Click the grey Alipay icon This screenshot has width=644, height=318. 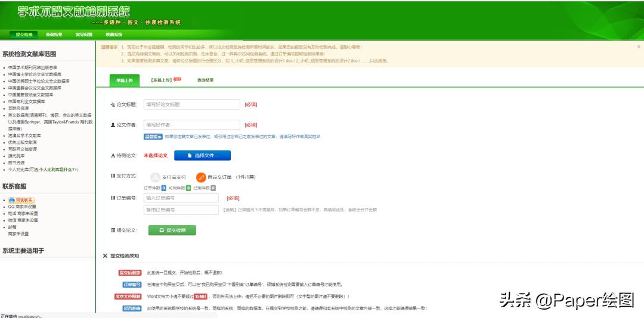coord(155,177)
